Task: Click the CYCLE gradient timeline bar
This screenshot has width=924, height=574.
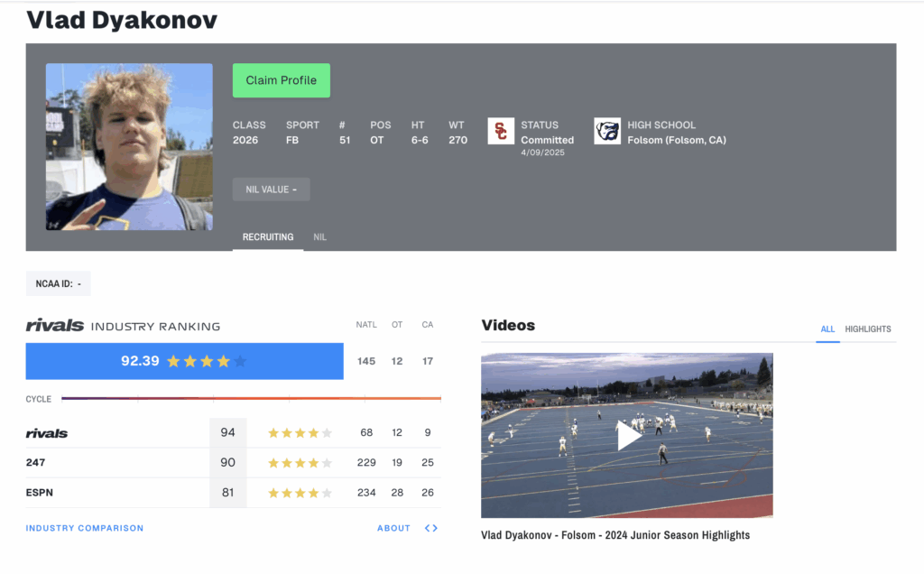Action: pyautogui.click(x=251, y=398)
